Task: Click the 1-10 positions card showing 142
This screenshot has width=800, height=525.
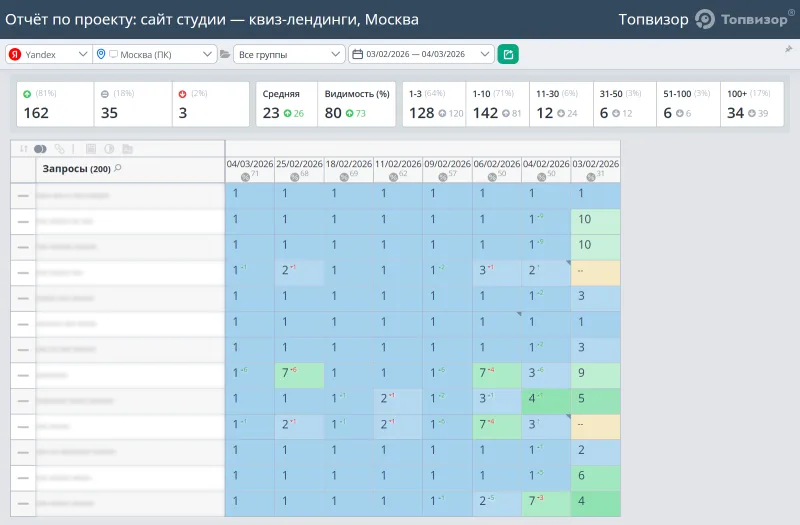Action: click(x=497, y=104)
